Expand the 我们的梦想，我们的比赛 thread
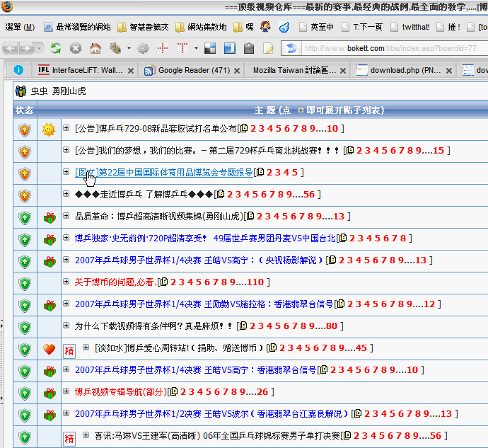This screenshot has width=488, height=448. tap(66, 151)
